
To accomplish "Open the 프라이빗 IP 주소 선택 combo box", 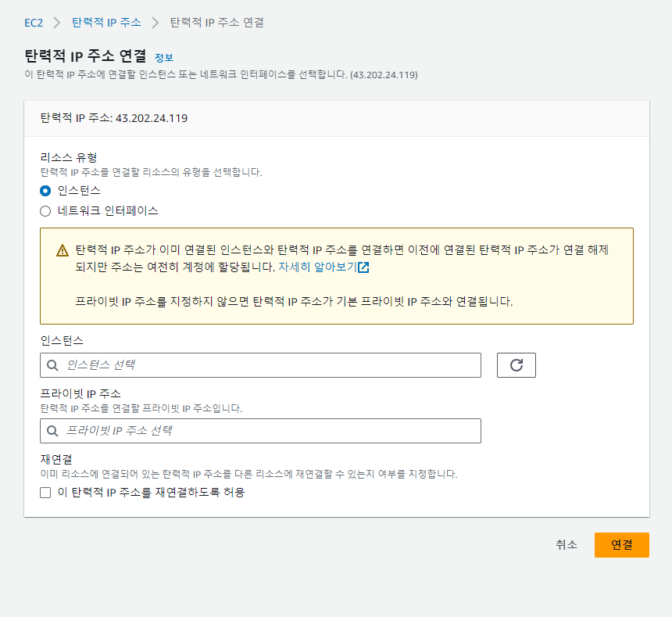I will point(260,431).
